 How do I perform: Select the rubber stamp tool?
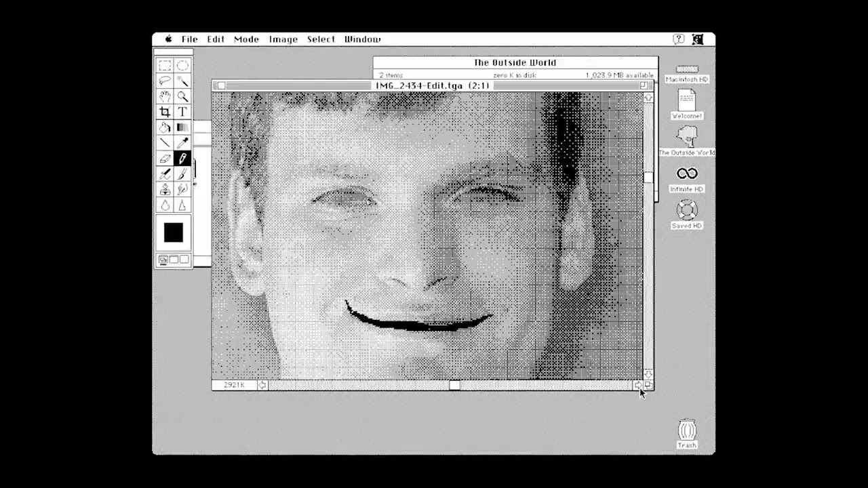coord(165,190)
